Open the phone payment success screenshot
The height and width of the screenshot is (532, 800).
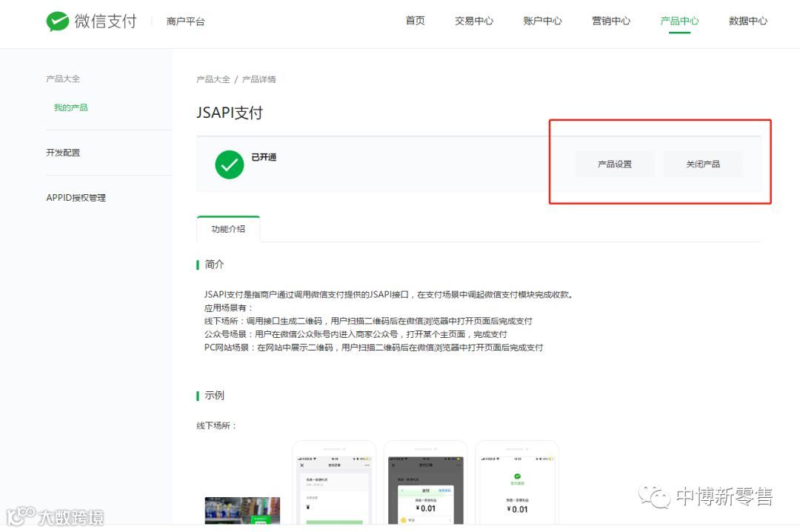coord(517,483)
